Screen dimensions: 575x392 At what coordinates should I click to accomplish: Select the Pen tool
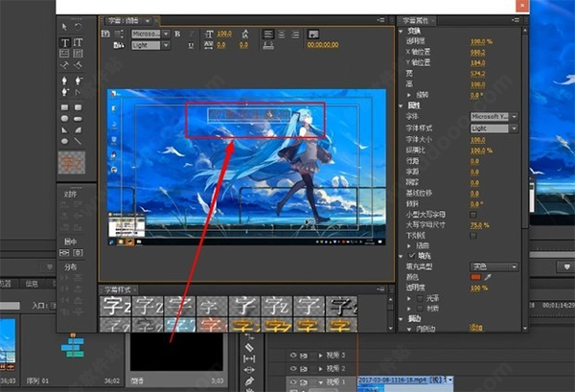(x=64, y=81)
